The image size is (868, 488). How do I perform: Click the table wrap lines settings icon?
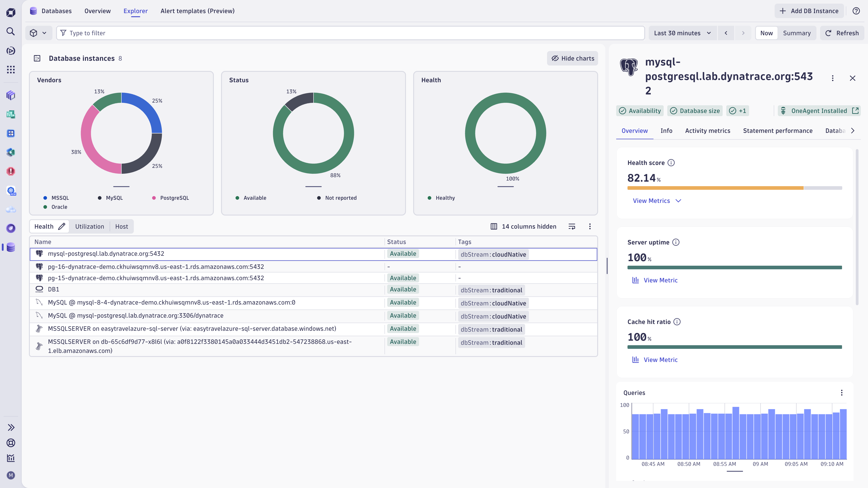pos(572,227)
